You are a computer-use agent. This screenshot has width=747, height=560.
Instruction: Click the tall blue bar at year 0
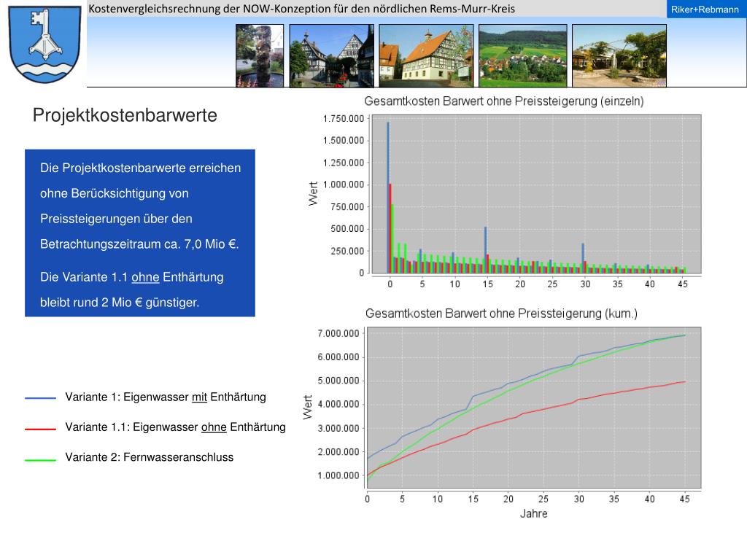tap(388, 198)
